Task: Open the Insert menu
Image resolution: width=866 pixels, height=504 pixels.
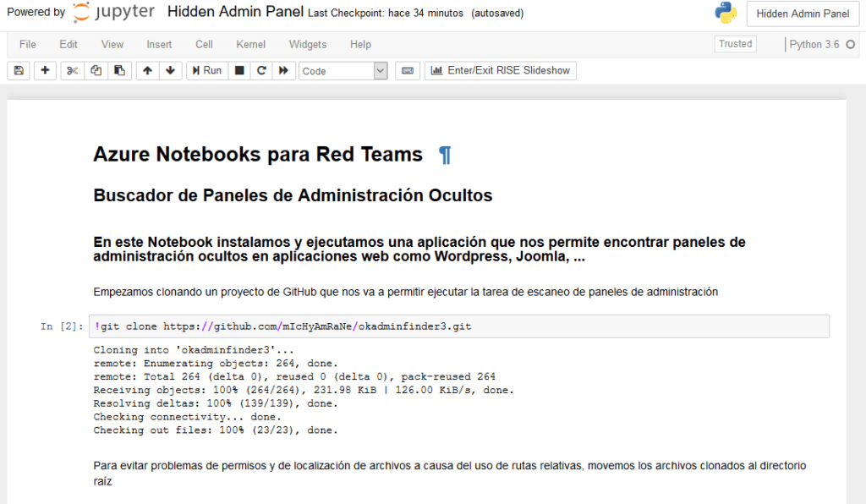Action: 159,44
